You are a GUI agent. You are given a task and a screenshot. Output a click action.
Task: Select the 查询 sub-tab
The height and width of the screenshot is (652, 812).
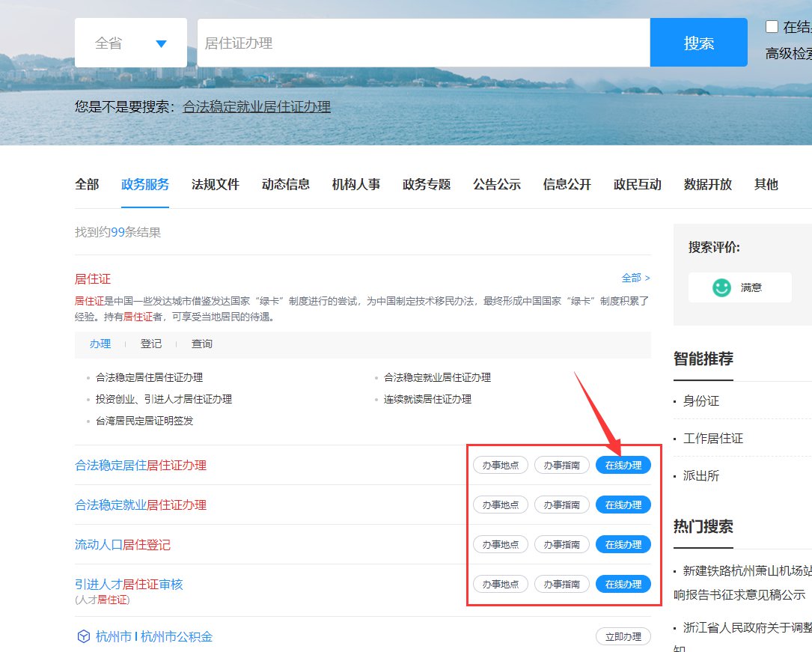tap(202, 344)
